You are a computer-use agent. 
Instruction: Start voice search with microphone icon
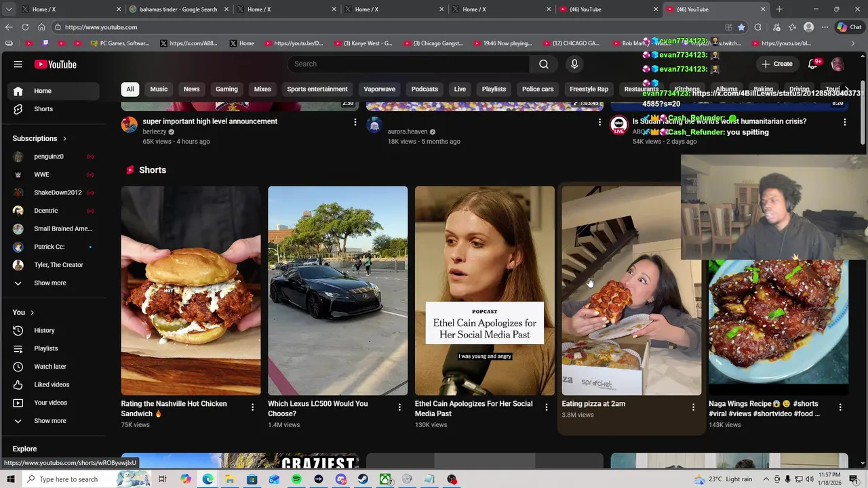click(574, 64)
